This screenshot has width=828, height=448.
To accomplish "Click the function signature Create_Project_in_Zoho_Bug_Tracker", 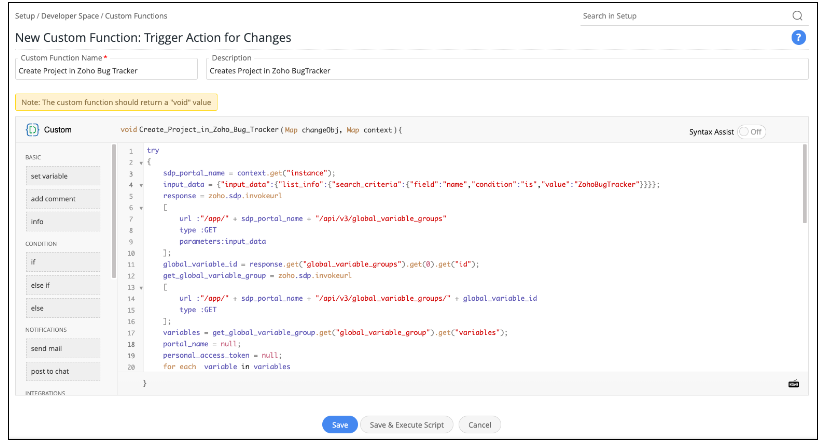I will pos(209,129).
